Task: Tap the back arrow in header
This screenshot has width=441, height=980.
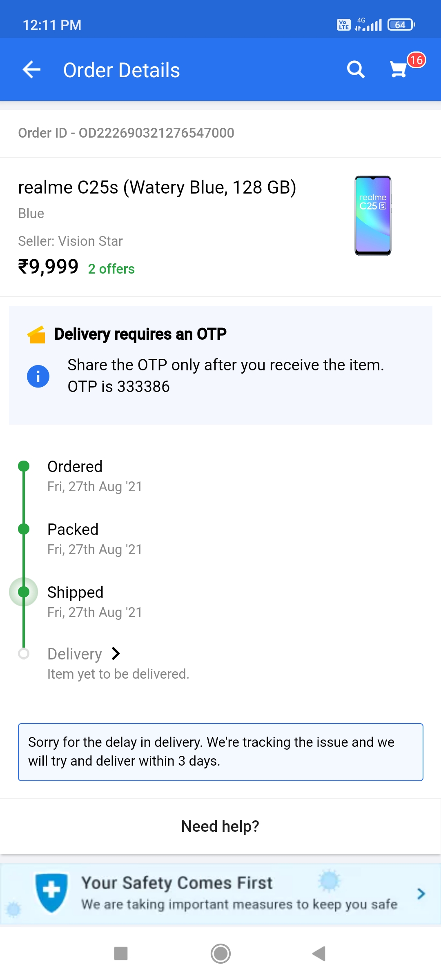Action: pos(31,70)
